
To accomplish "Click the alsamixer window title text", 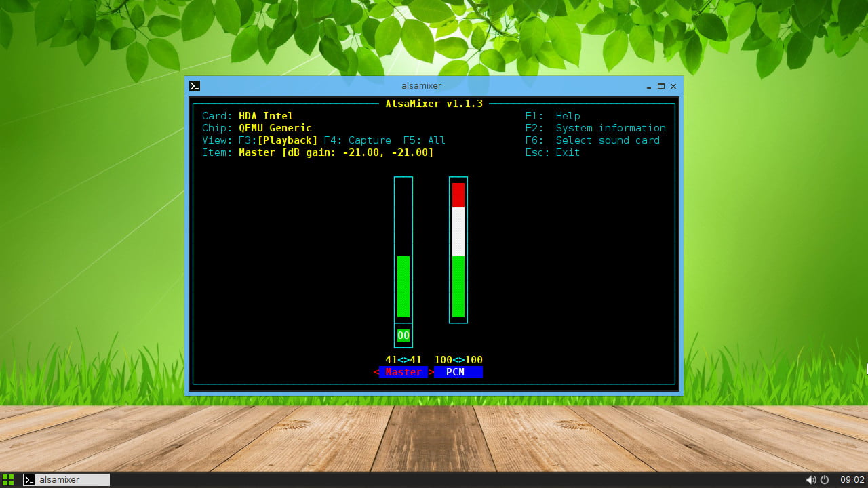I will [x=422, y=86].
